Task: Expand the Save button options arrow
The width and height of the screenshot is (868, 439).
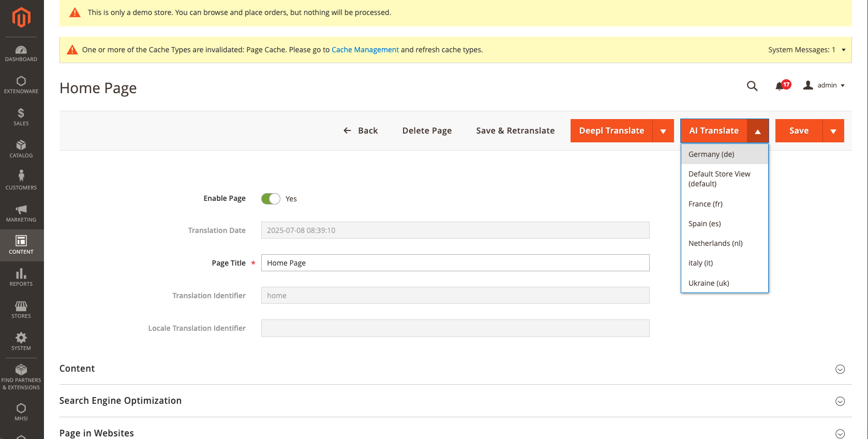Action: 833,131
